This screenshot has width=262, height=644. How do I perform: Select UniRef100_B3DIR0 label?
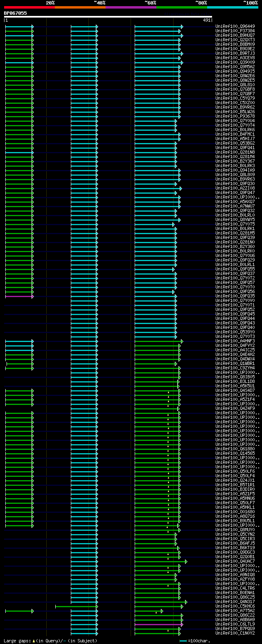tap(235, 489)
